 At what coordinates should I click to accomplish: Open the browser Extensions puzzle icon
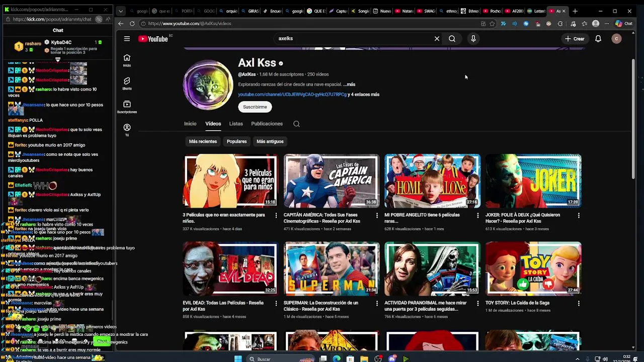560,24
